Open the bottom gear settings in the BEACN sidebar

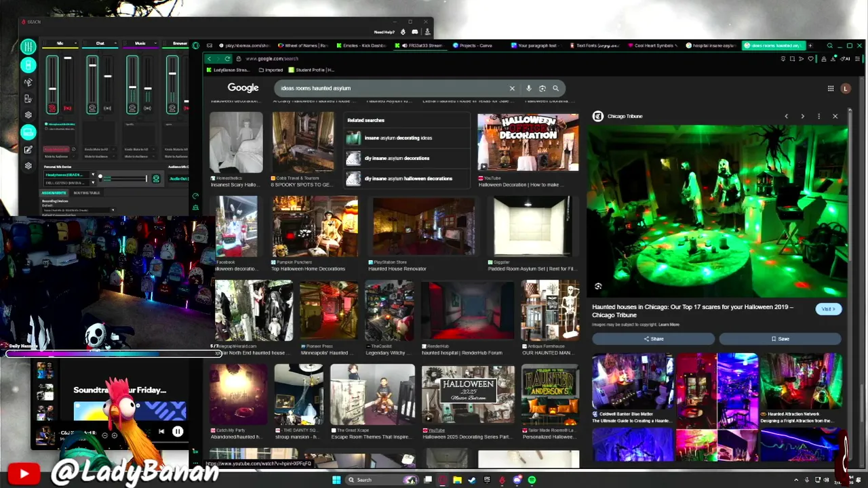(28, 166)
